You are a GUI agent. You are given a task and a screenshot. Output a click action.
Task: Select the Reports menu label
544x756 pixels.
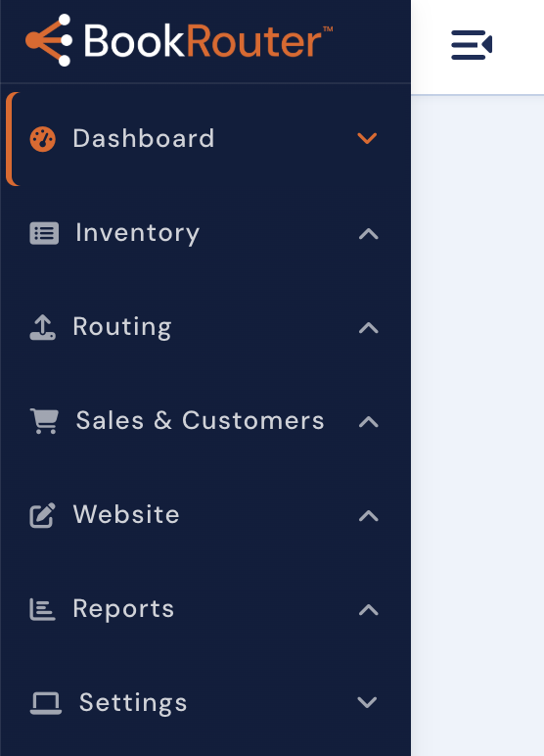pyautogui.click(x=123, y=608)
